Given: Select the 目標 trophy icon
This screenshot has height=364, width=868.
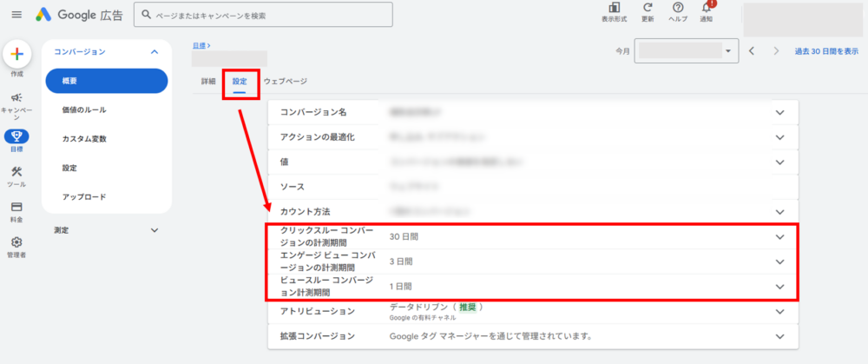Looking at the screenshot, I should (x=17, y=136).
